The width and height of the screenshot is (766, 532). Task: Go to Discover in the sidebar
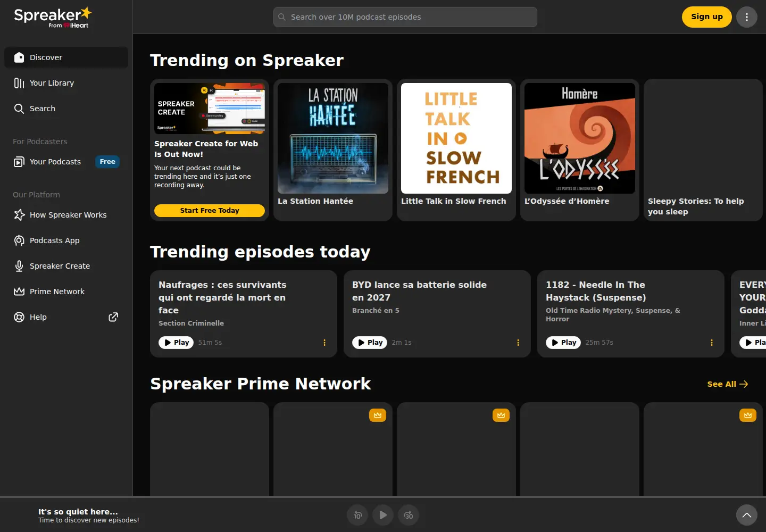[x=66, y=57]
